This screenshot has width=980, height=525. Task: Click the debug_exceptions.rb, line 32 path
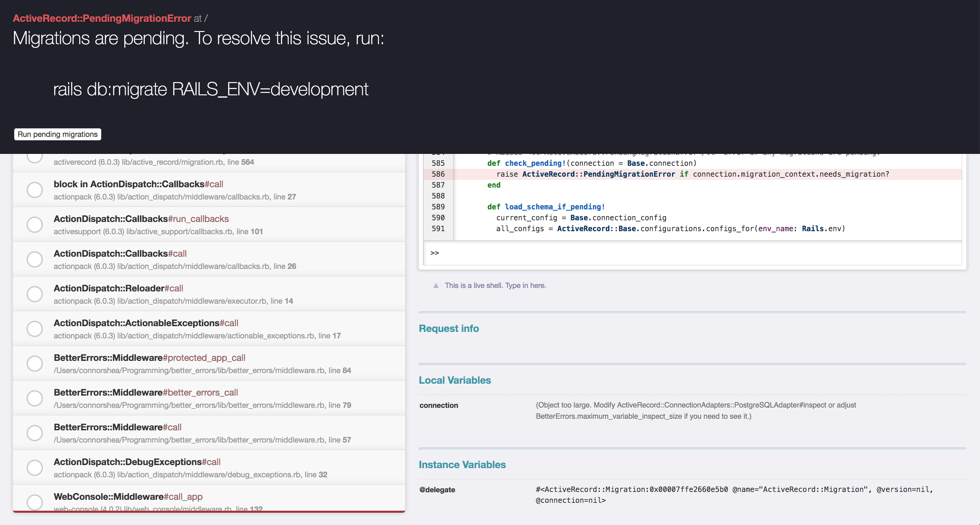pyautogui.click(x=190, y=475)
